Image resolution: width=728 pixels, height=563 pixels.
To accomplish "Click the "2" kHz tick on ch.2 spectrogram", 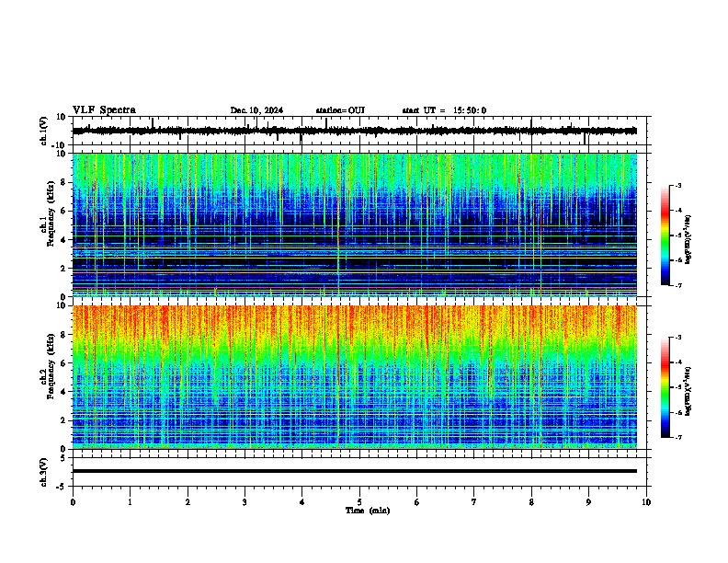I will (x=63, y=420).
